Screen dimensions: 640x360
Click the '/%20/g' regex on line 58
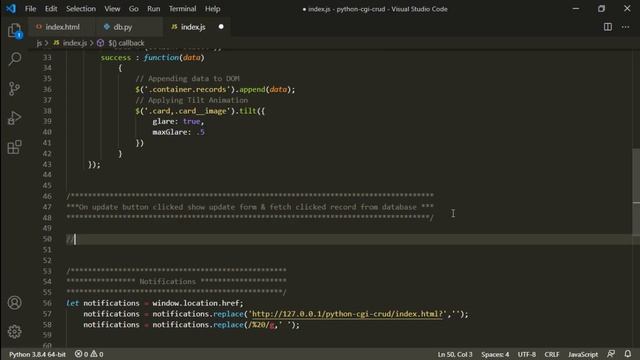[x=262, y=325]
